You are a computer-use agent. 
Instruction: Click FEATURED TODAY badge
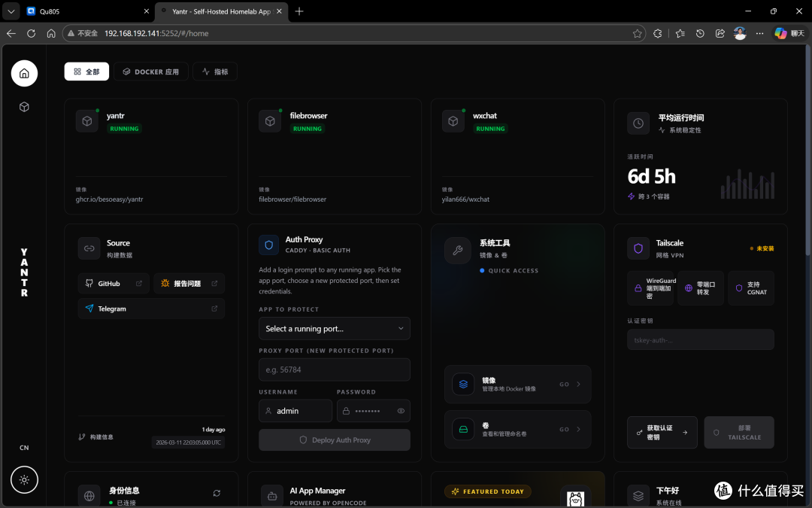pos(488,491)
